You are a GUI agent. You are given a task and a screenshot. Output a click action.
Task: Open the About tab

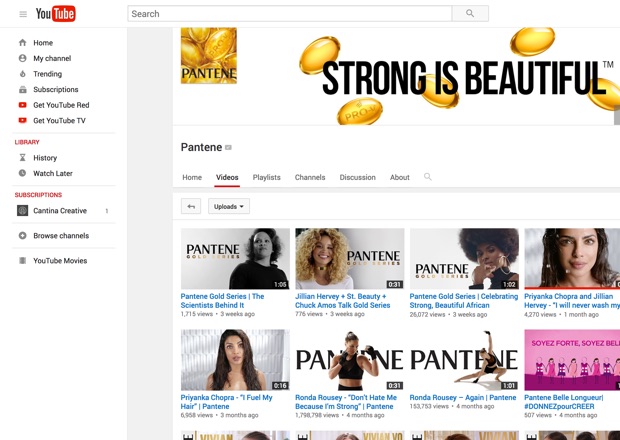click(400, 178)
